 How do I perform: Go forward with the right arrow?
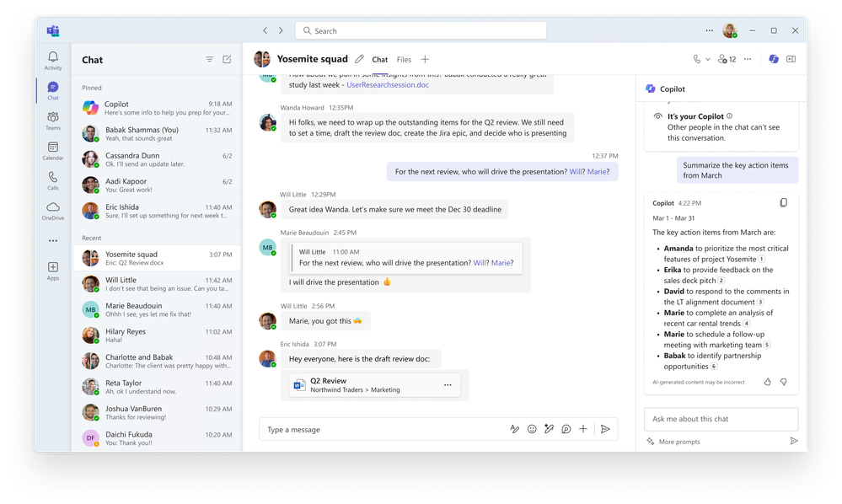pos(281,30)
